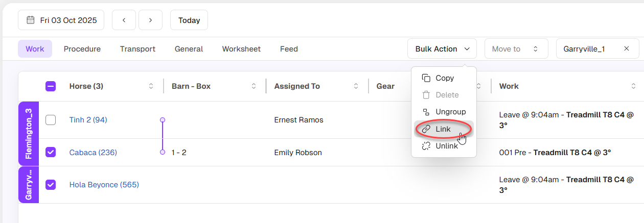Sort by Horse column using sort arrows
This screenshot has height=223, width=644.
(x=151, y=86)
